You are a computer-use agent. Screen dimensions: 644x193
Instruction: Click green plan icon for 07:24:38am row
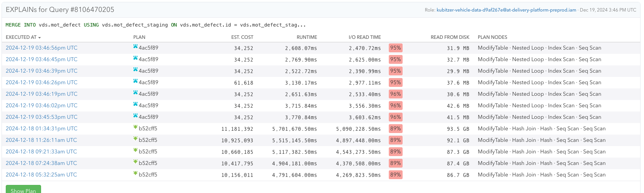[x=135, y=162]
